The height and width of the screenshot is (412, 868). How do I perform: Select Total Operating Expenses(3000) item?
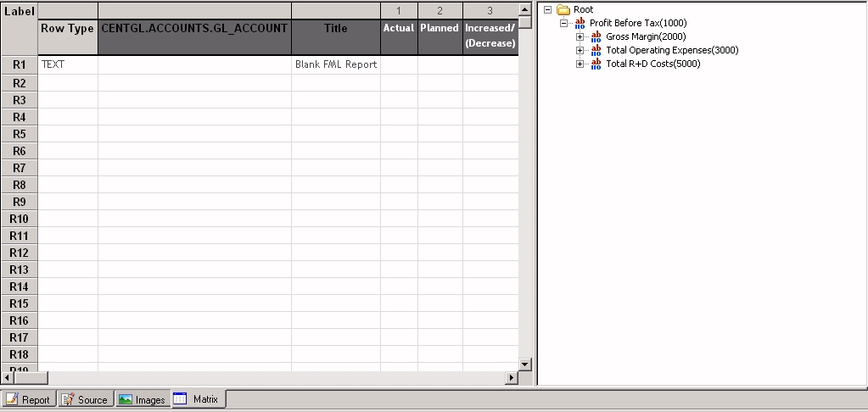coord(672,50)
